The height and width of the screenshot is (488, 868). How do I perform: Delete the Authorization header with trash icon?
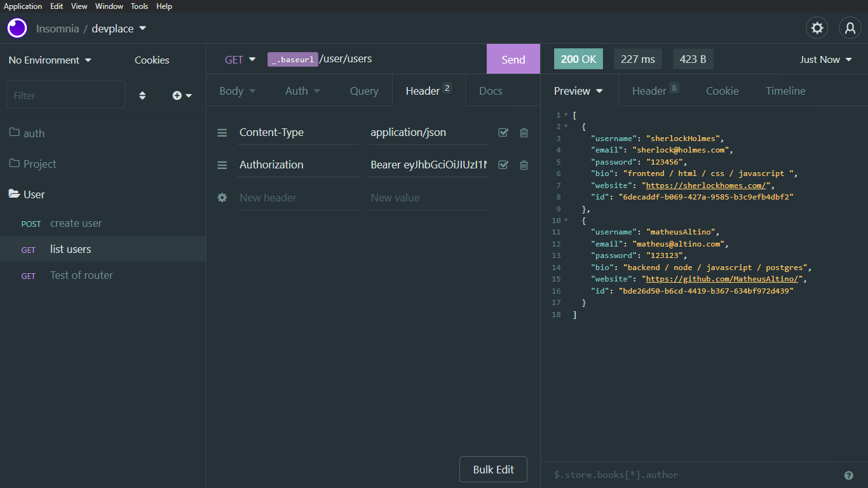coord(524,165)
